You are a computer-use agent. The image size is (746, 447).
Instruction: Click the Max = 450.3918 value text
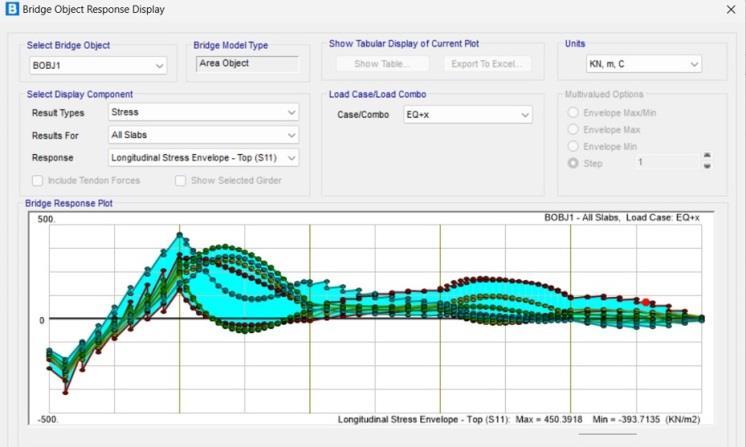pyautogui.click(x=549, y=419)
